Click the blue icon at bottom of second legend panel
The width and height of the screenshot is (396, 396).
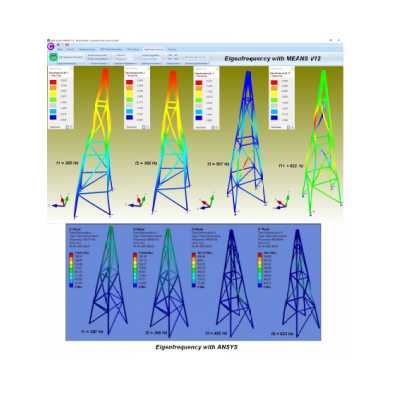tap(143, 127)
